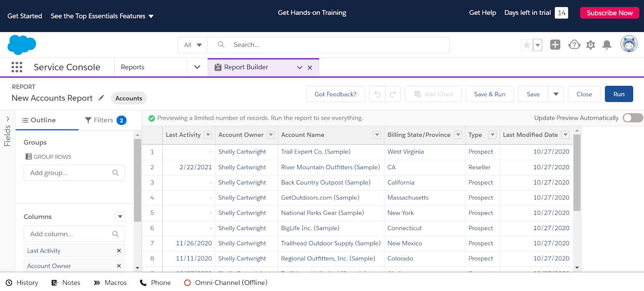This screenshot has height=291, width=644.
Task: Click the Add group input field
Action: coord(74,173)
